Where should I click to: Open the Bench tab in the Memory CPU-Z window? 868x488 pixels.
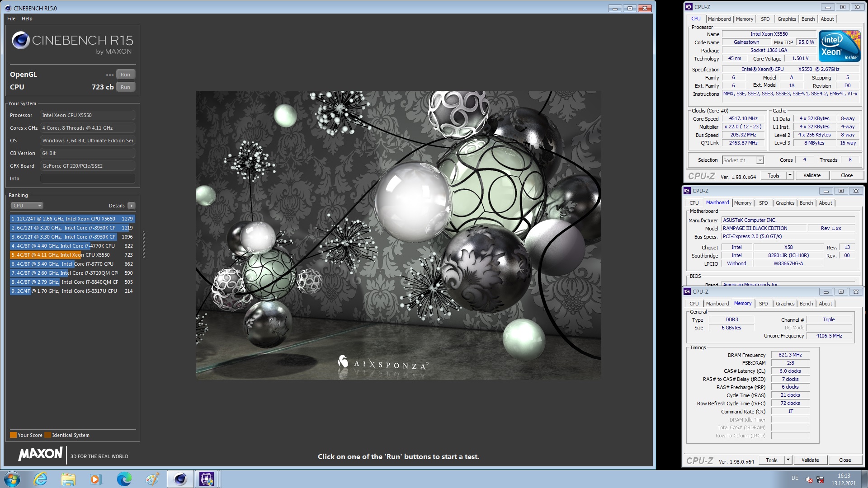click(806, 304)
